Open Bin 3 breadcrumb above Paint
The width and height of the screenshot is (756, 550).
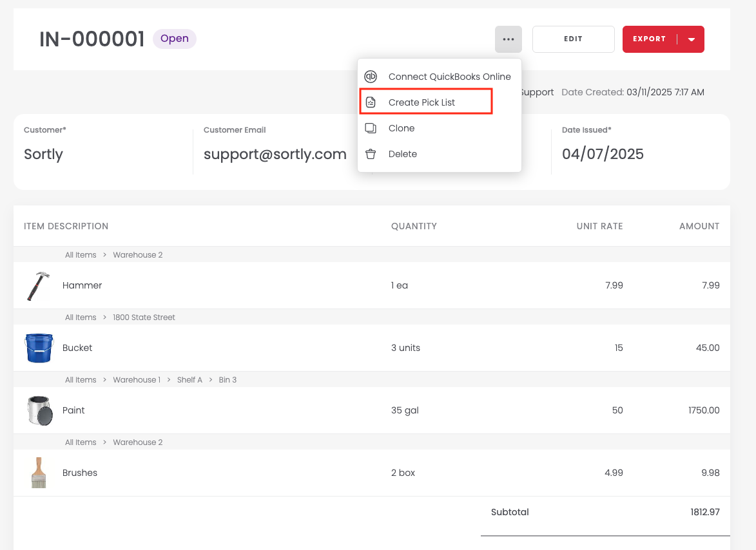point(228,380)
